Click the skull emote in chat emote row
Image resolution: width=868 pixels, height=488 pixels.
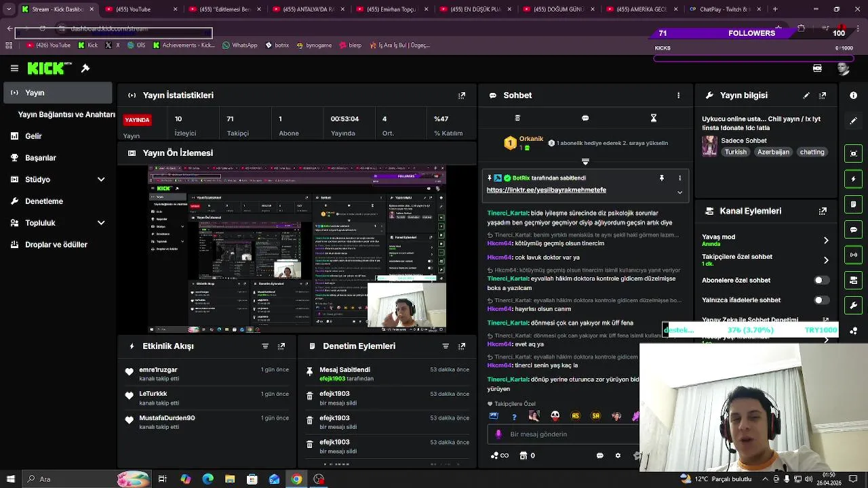click(555, 416)
